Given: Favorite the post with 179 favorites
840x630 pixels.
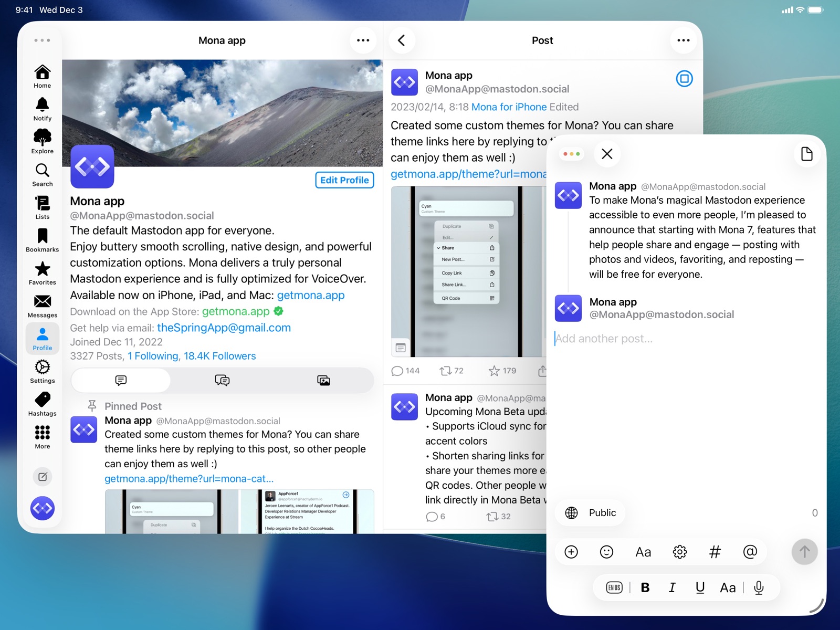Looking at the screenshot, I should 502,371.
